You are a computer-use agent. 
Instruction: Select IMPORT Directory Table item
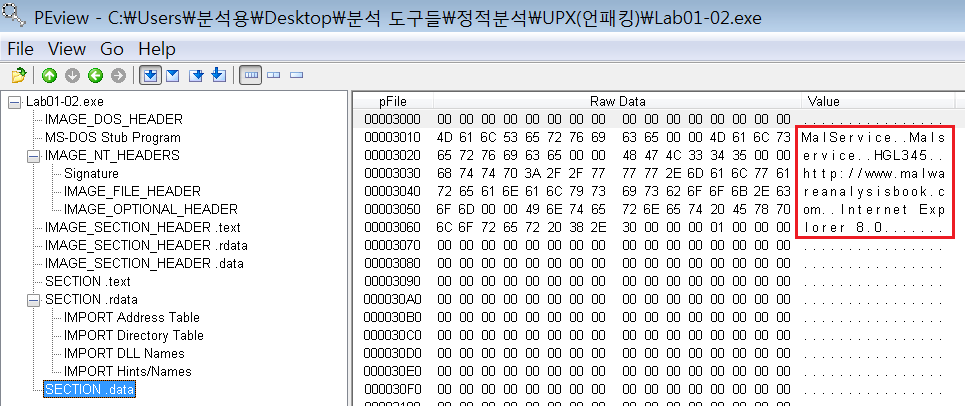[x=134, y=335]
